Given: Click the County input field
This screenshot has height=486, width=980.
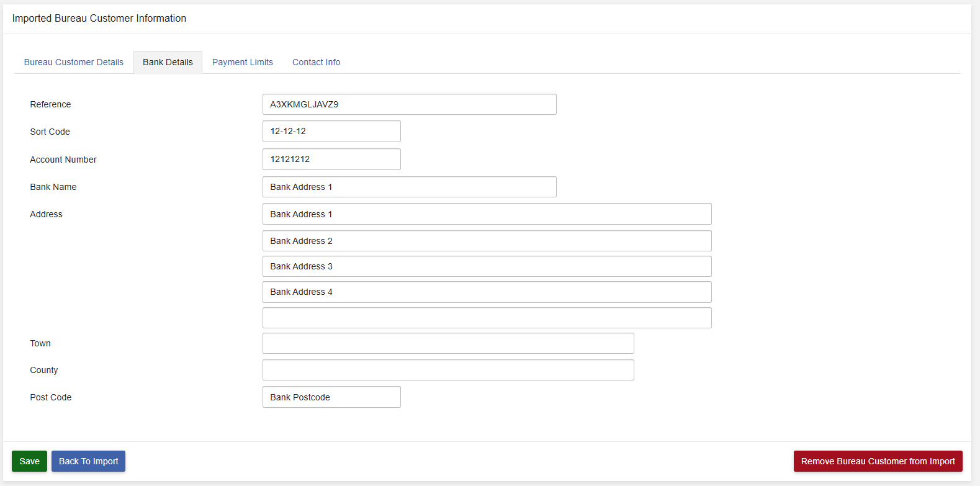Looking at the screenshot, I should tap(448, 370).
